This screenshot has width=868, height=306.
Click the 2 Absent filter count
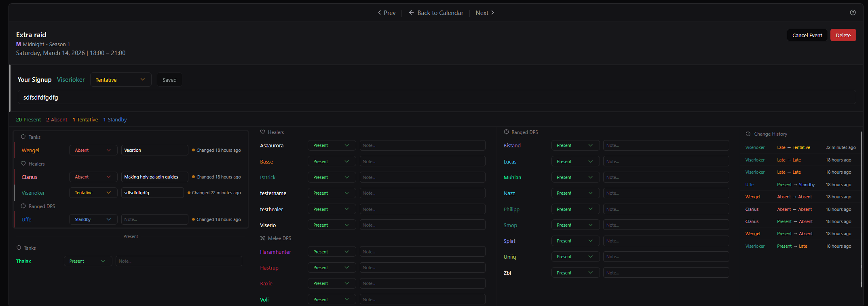(57, 119)
